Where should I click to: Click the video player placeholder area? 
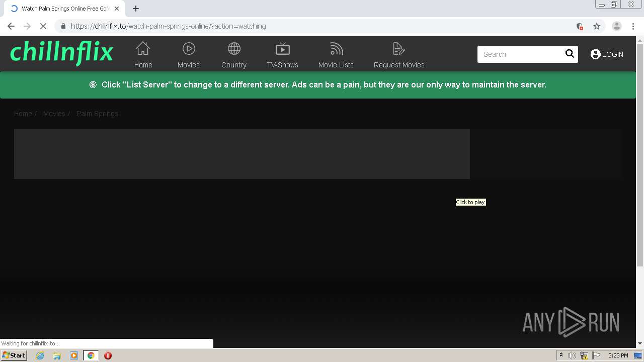pyautogui.click(x=242, y=154)
